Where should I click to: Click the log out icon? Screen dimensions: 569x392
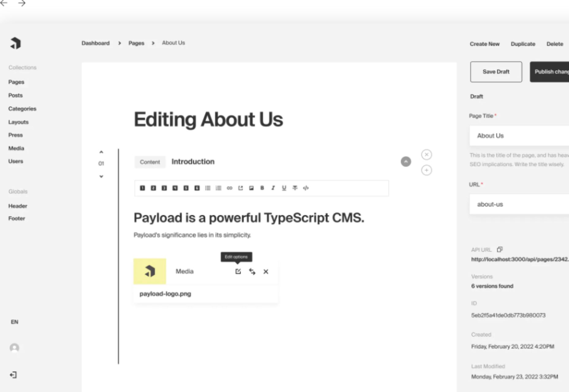[x=13, y=375]
